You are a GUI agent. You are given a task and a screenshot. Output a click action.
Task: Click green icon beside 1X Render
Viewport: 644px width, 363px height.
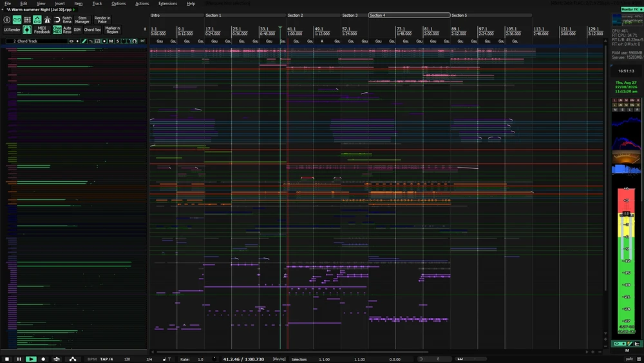[27, 30]
